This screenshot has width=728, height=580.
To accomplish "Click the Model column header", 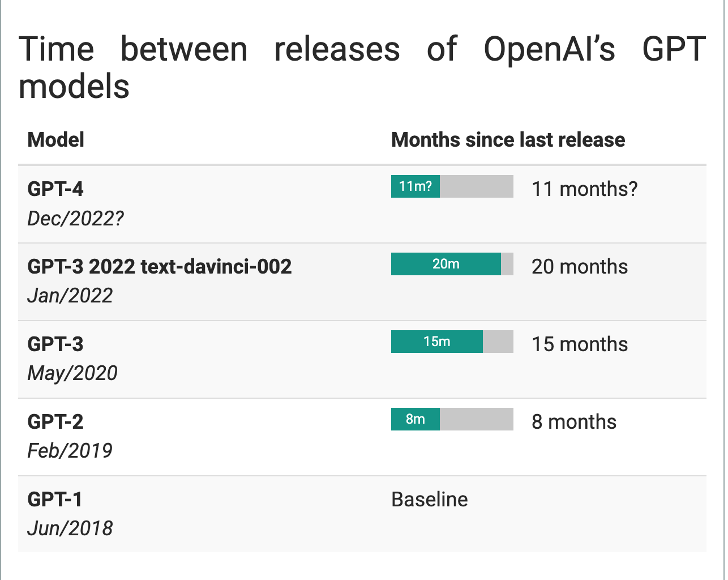I will [x=56, y=140].
